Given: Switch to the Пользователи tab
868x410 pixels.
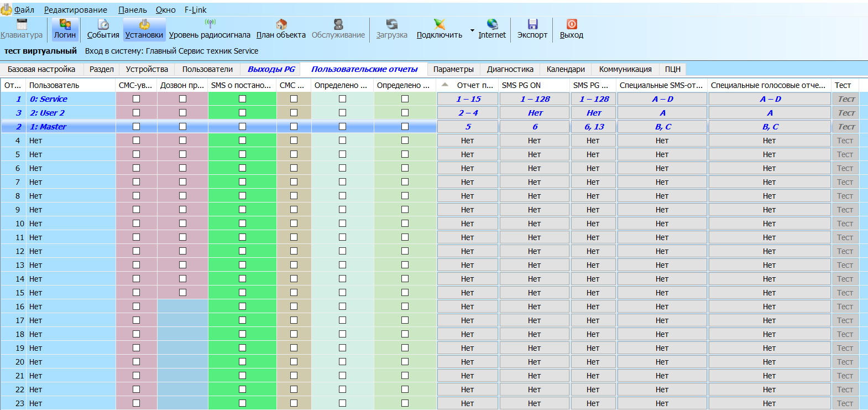Looking at the screenshot, I should pyautogui.click(x=207, y=69).
